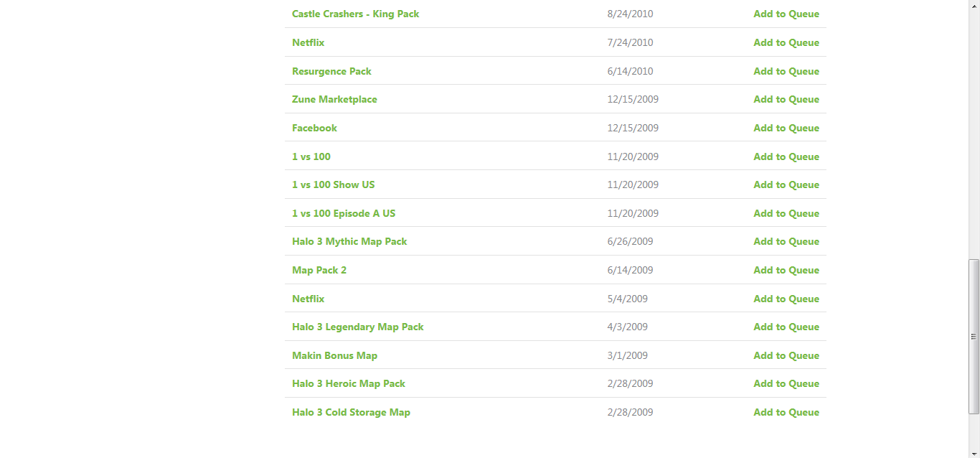980x458 pixels.
Task: Add Resurgence Pack to the queue
Action: [786, 71]
